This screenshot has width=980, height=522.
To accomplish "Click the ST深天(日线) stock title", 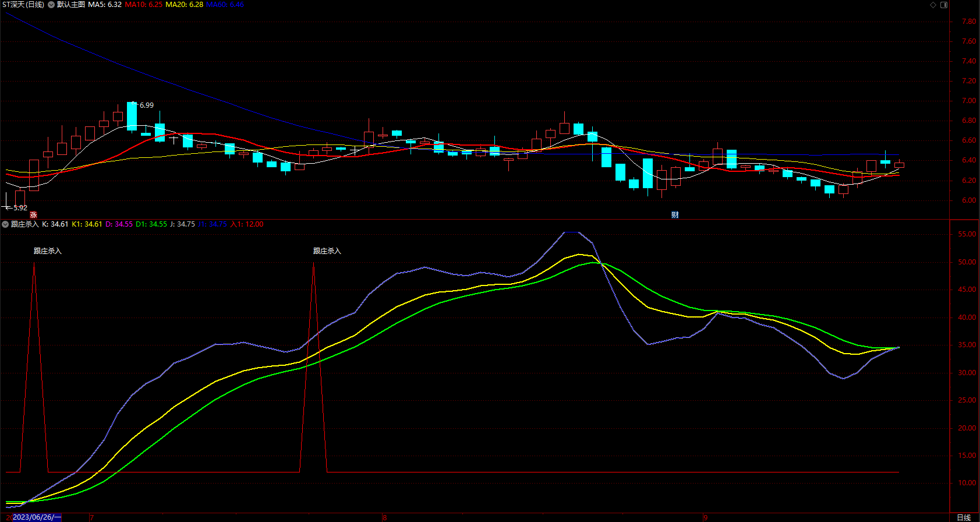I will coord(23,5).
